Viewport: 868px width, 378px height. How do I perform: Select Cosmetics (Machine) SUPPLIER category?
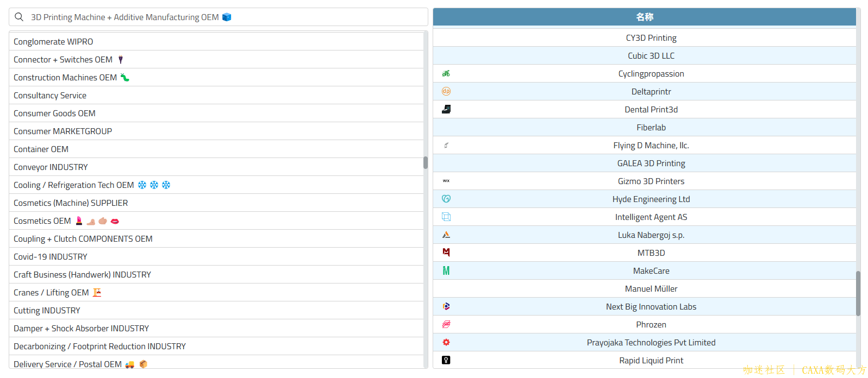point(216,203)
